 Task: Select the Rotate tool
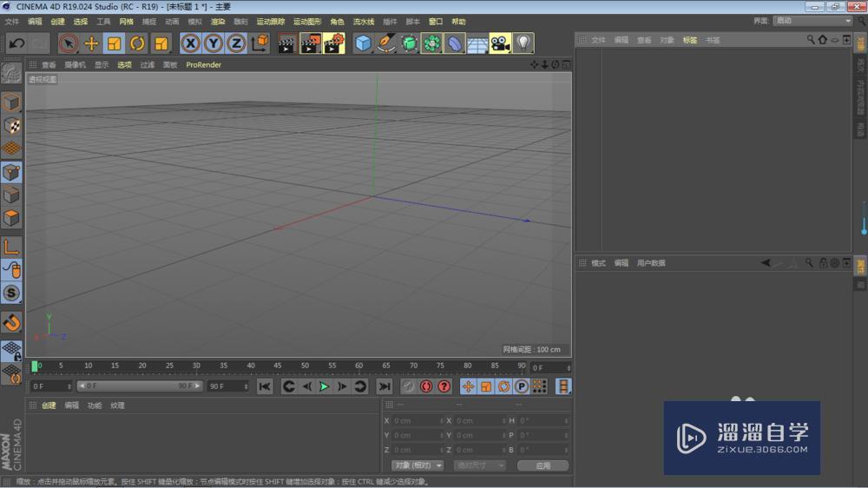137,43
